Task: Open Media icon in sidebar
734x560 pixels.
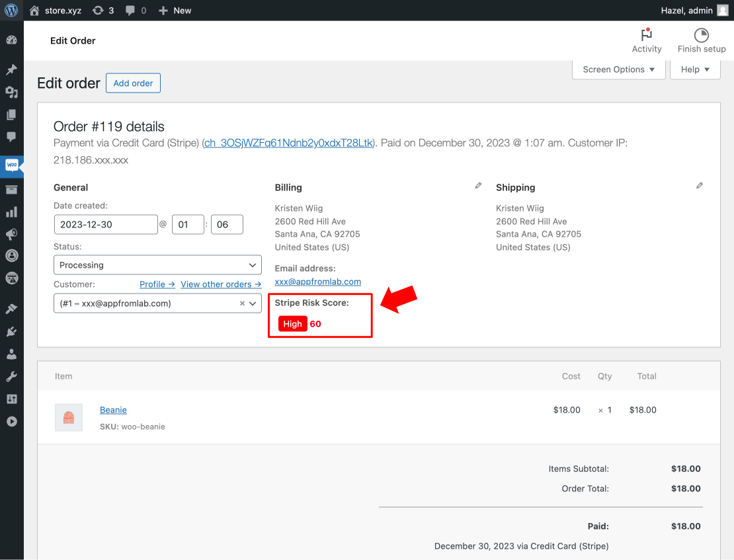Action: (x=12, y=92)
